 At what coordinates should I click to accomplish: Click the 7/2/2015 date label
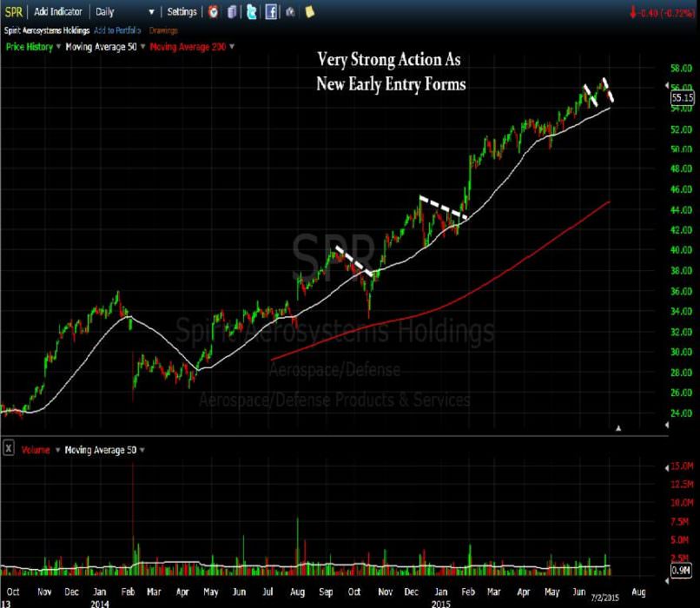pyautogui.click(x=605, y=598)
